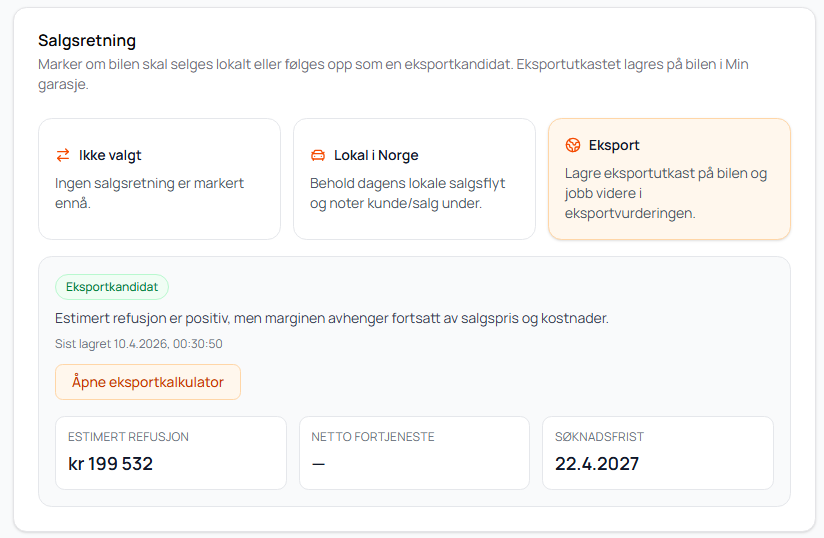The height and width of the screenshot is (538, 824).
Task: Click the green Eksportkandidat badge
Action: pos(112,287)
